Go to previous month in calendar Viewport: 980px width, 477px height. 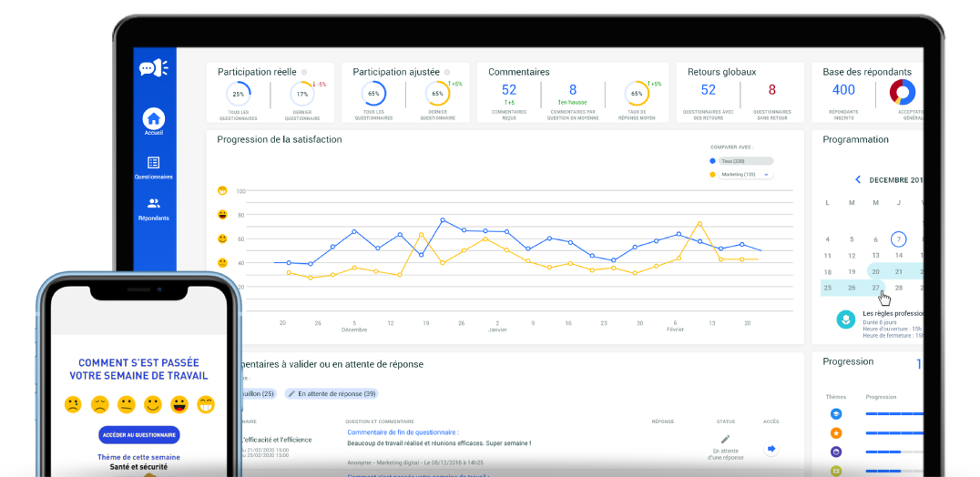858,180
